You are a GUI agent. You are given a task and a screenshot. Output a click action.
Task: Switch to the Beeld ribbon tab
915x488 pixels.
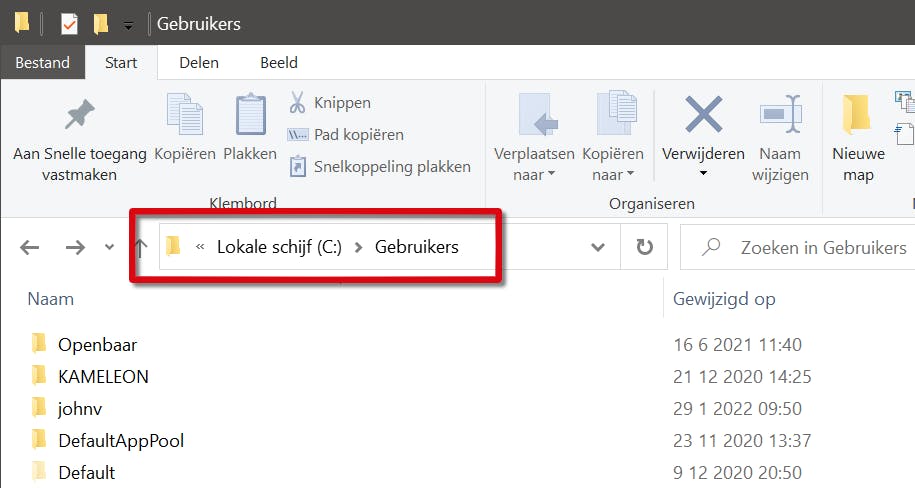(279, 62)
